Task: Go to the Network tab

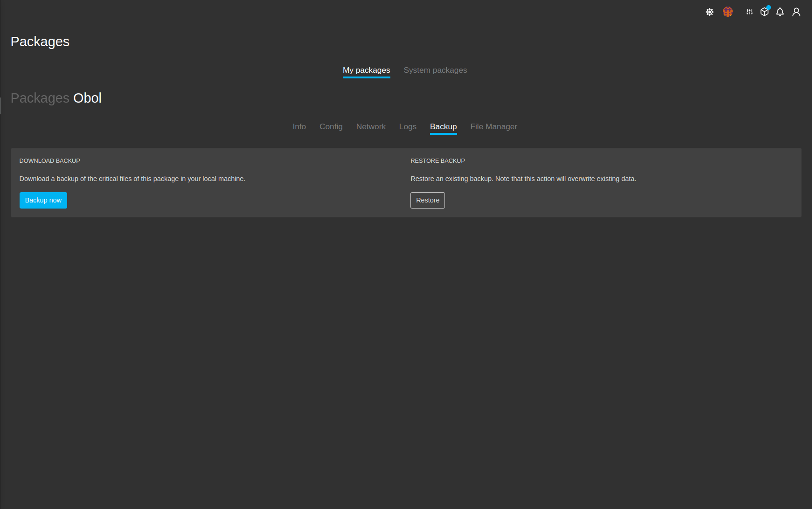Action: (371, 127)
